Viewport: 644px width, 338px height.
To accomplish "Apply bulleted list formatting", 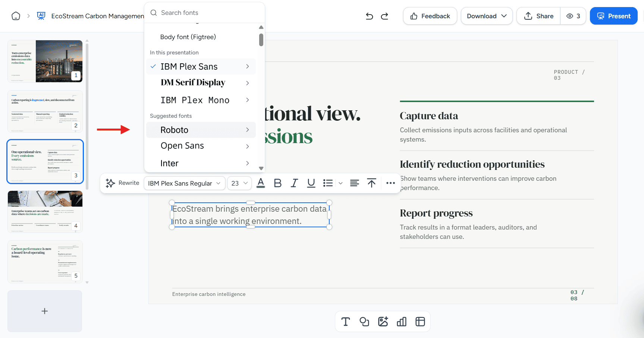I will point(328,183).
